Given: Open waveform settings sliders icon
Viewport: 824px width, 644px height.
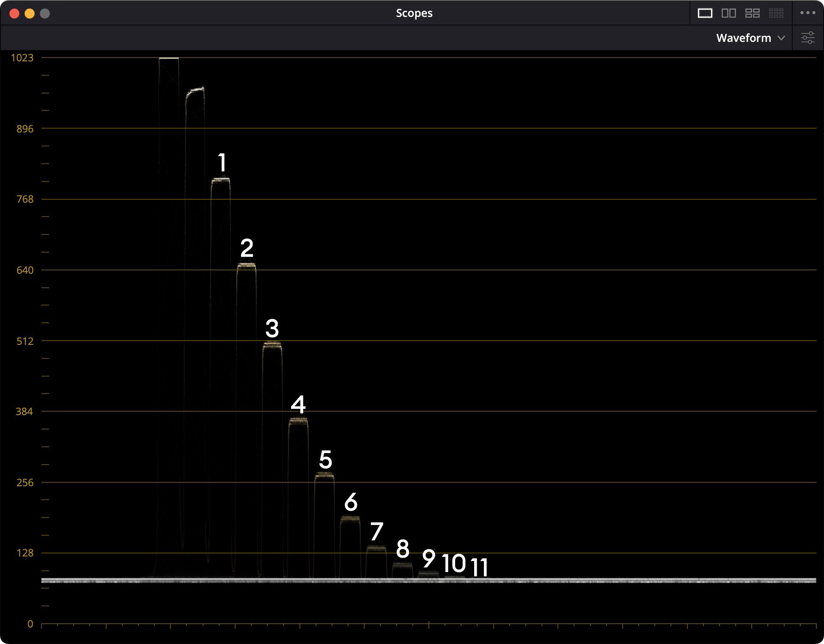Looking at the screenshot, I should [808, 38].
